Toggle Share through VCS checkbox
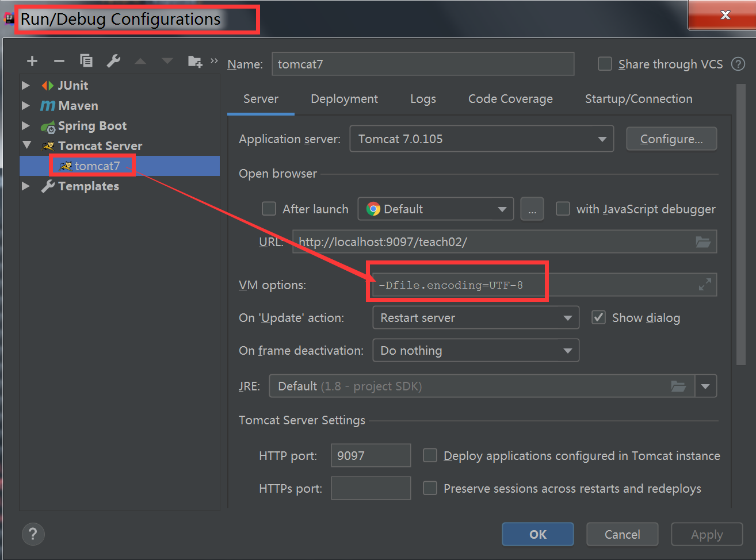Image resolution: width=756 pixels, height=560 pixels. (x=605, y=64)
